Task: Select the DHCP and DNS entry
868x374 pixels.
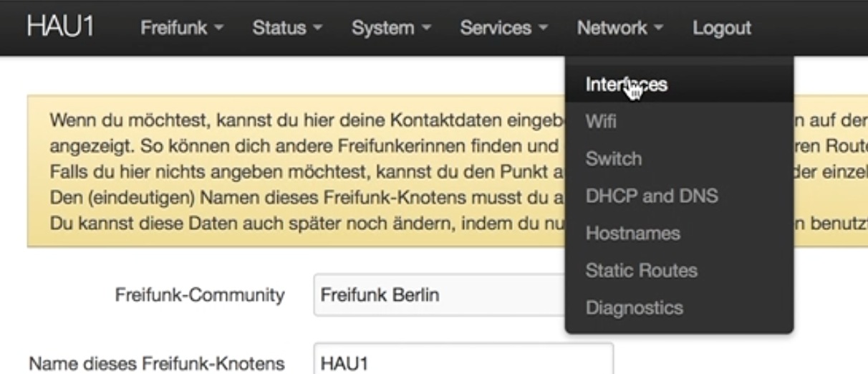Action: pyautogui.click(x=651, y=196)
